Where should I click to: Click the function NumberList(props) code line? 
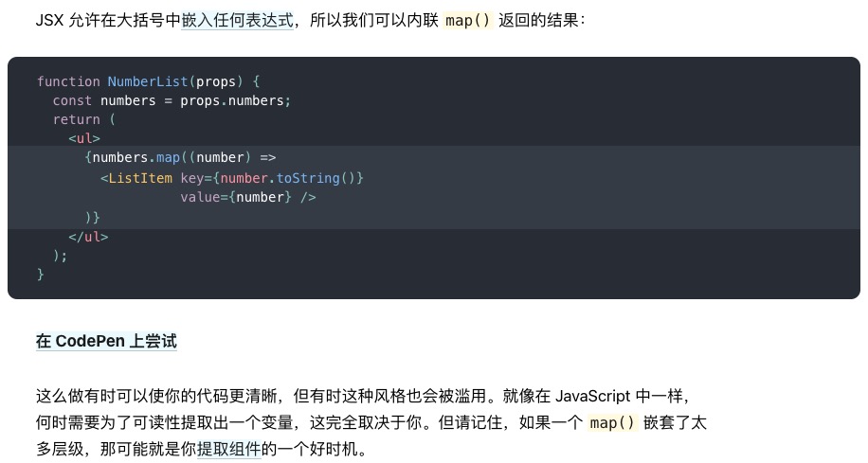pyautogui.click(x=149, y=81)
